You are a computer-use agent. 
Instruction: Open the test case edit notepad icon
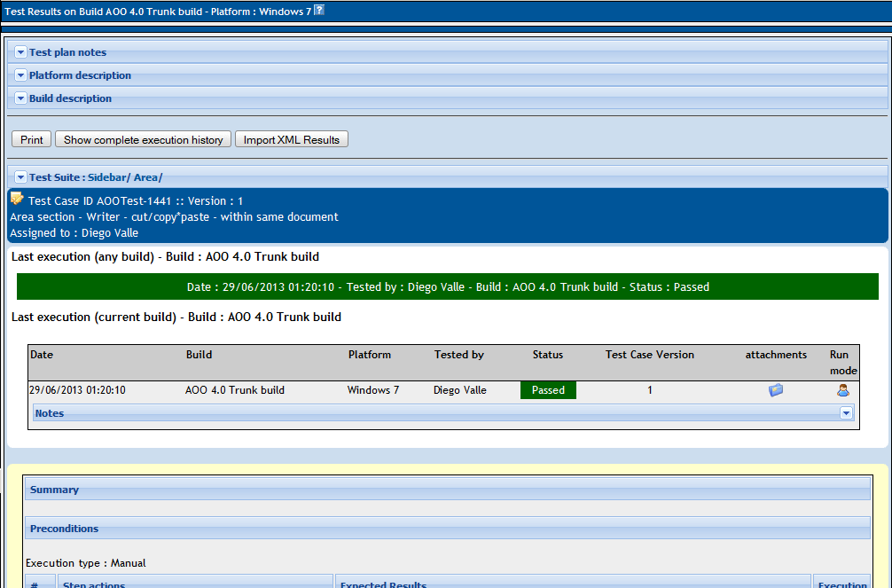pos(17,199)
